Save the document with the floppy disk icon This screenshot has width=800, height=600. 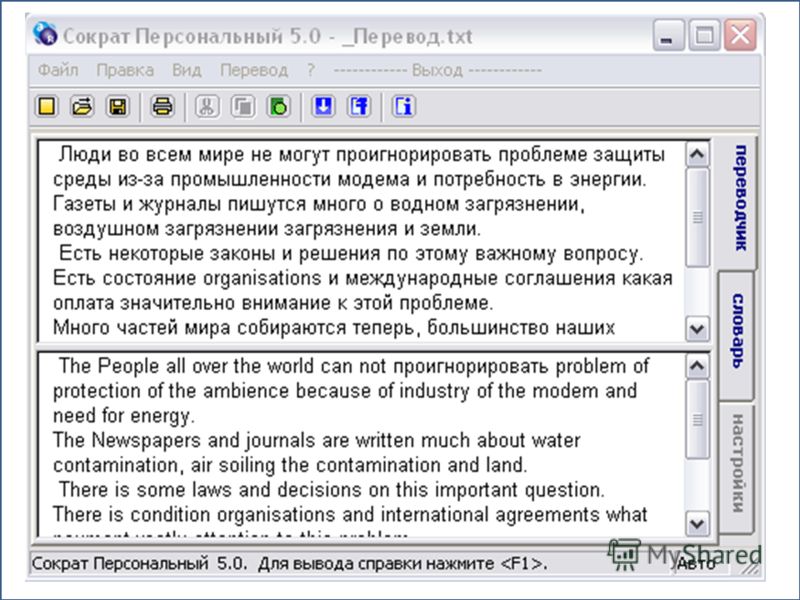(x=117, y=107)
